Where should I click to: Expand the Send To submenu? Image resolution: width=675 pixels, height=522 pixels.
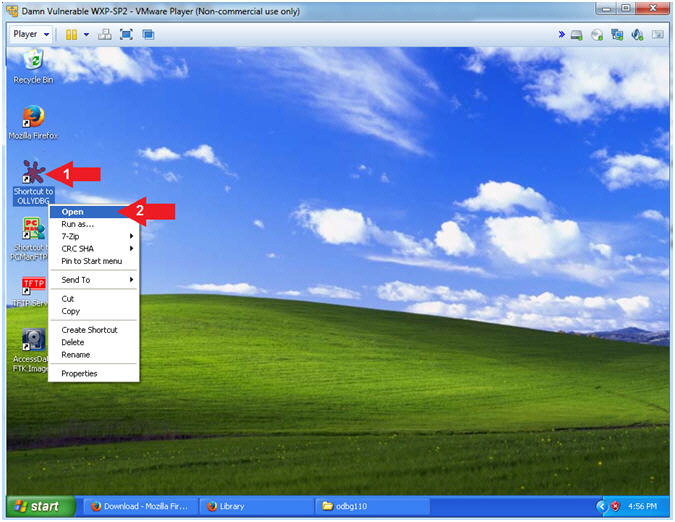[x=94, y=280]
